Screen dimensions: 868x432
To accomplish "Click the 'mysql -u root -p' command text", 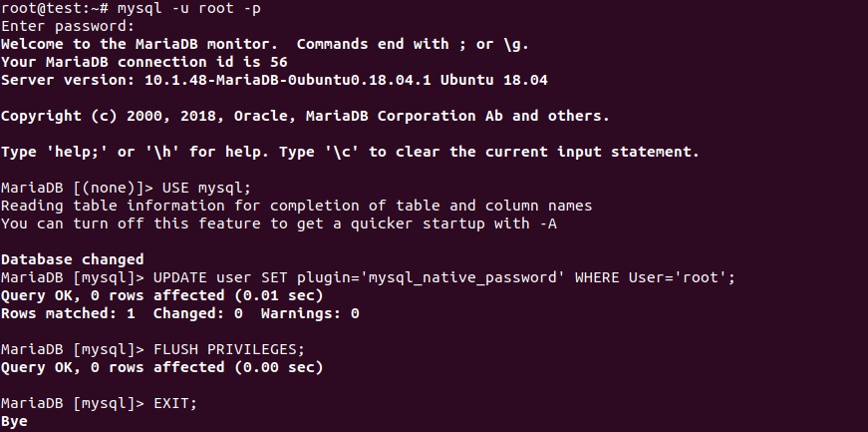I will 188,8.
